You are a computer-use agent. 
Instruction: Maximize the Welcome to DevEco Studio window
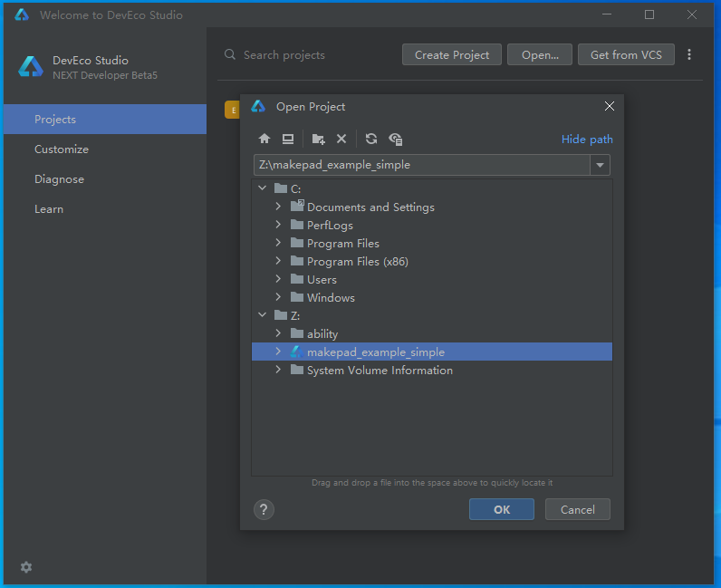point(649,14)
